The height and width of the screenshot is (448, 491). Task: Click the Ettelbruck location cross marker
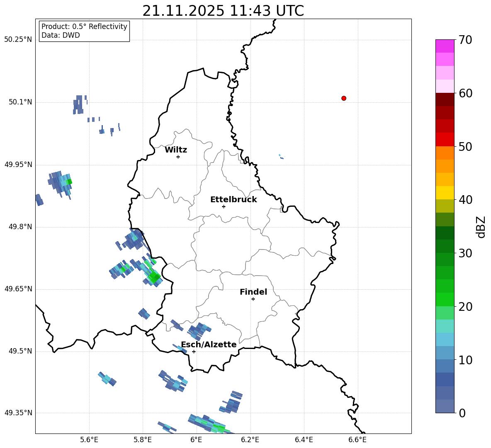[x=224, y=206]
